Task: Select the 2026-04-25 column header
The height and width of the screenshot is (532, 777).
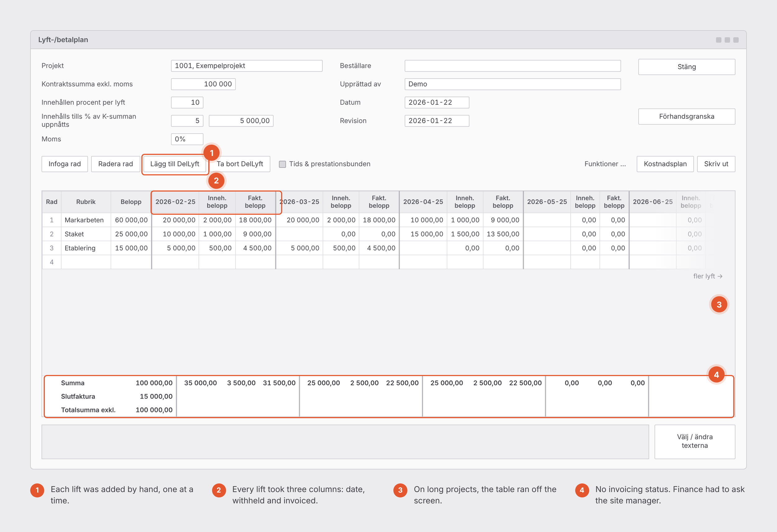Action: (423, 202)
